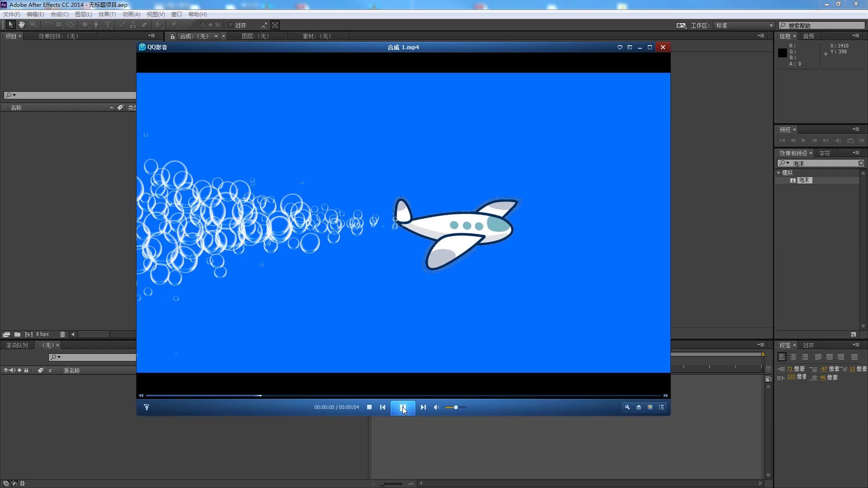This screenshot has height=488, width=868.
Task: Select the Hand tool
Action: pos(21,25)
